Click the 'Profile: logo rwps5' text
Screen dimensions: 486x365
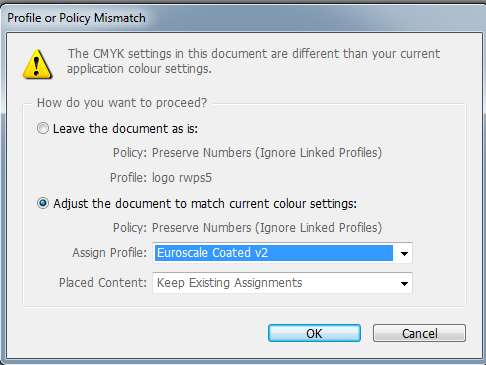click(x=161, y=178)
